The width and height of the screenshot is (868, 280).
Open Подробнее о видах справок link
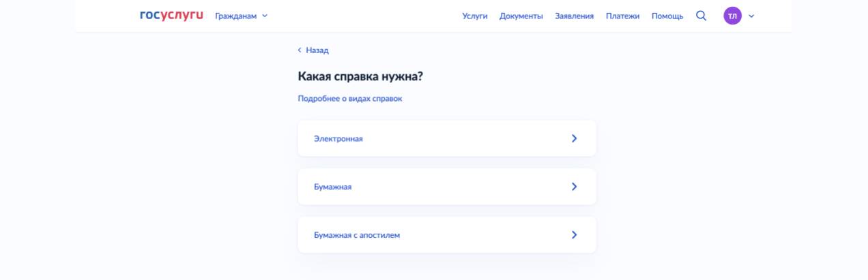350,99
